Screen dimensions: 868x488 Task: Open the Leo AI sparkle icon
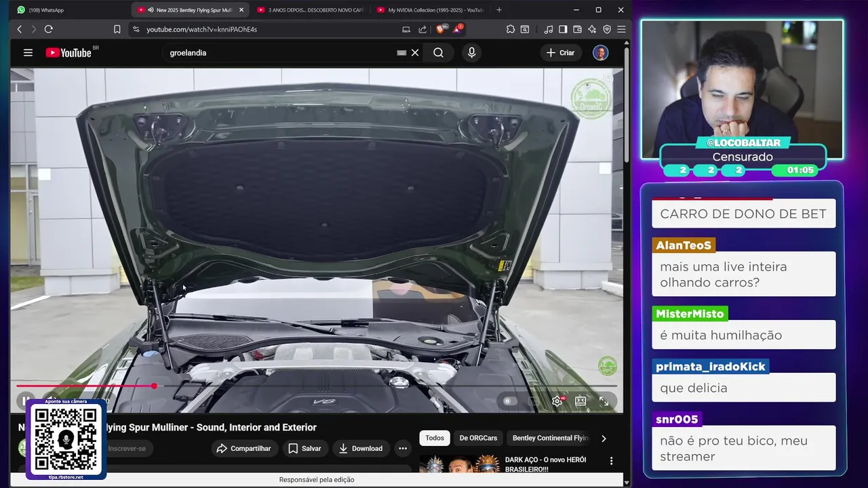click(592, 29)
